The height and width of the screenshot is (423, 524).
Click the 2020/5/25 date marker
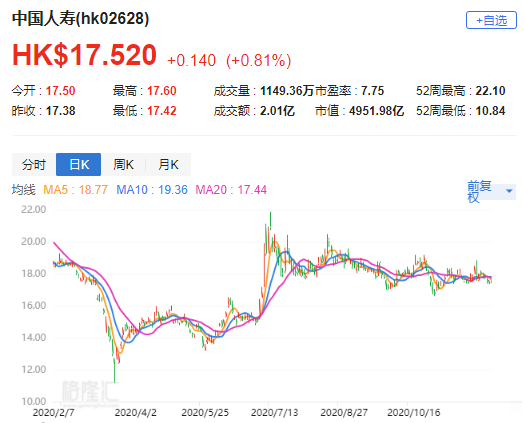point(205,413)
